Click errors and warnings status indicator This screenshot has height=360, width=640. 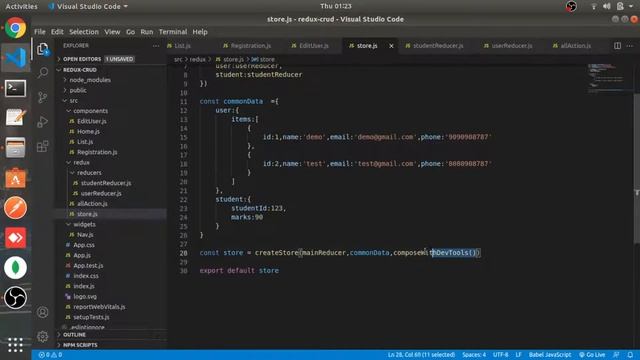tap(50, 355)
